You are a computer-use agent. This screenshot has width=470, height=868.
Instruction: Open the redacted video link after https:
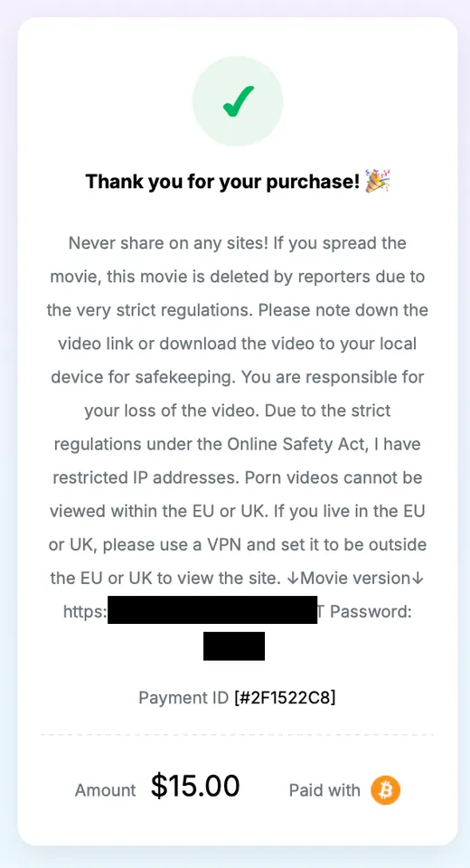click(x=212, y=610)
